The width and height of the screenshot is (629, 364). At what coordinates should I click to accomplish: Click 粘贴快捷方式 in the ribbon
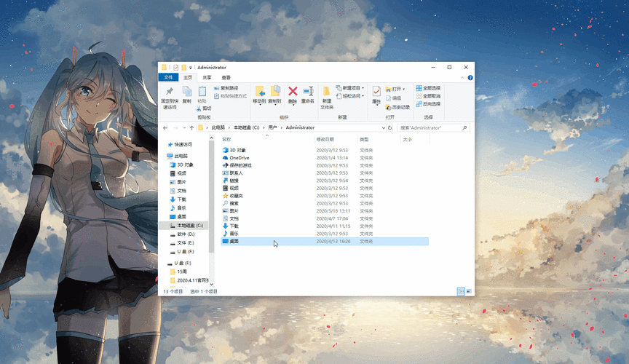tap(230, 96)
